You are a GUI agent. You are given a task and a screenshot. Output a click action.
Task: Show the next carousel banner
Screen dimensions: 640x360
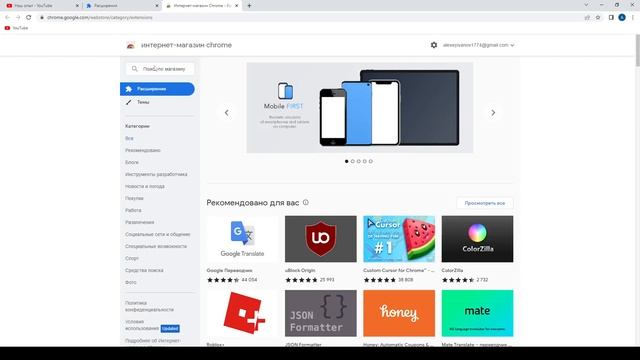click(493, 113)
